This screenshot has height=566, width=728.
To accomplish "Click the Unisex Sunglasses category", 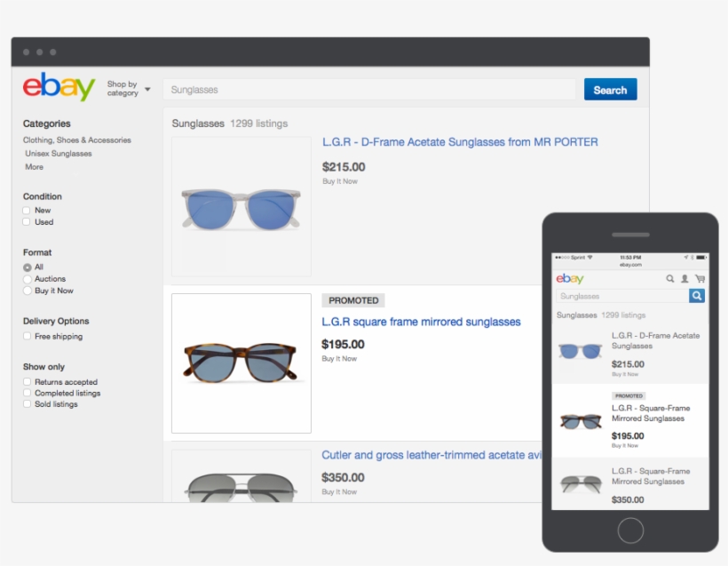I will [x=59, y=152].
